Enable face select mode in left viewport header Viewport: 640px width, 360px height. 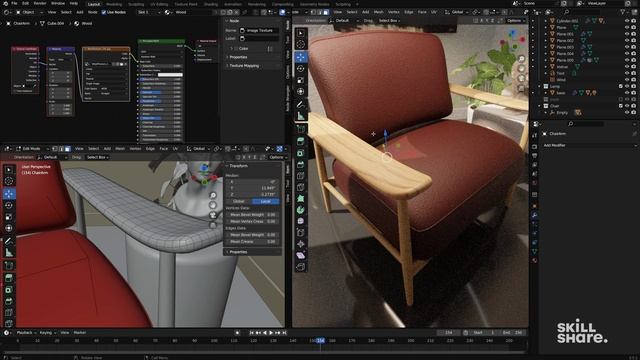click(x=67, y=149)
